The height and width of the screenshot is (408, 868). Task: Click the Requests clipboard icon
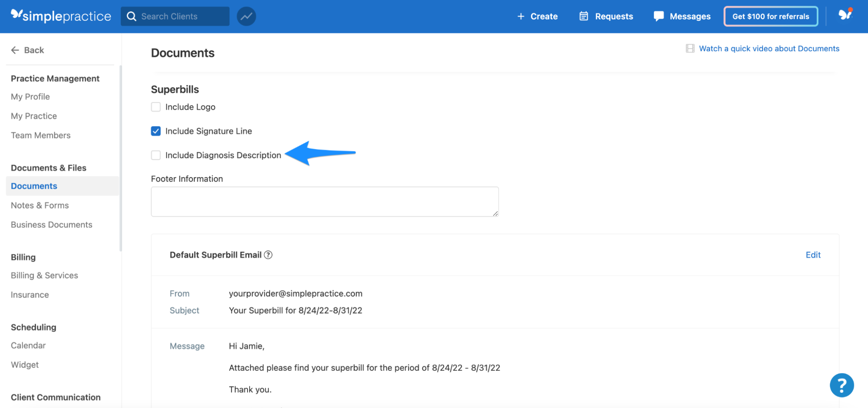click(584, 16)
